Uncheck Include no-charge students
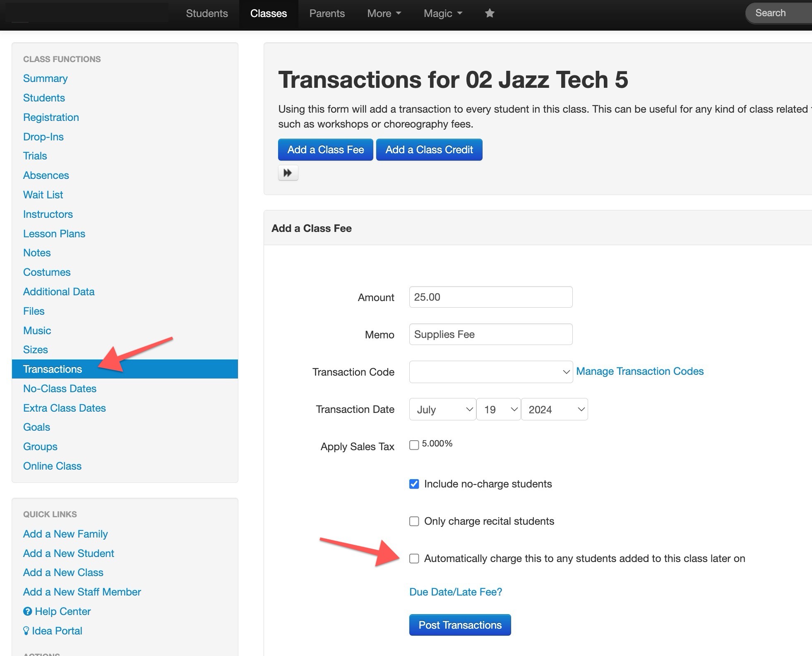Viewport: 812px width, 656px height. point(414,484)
